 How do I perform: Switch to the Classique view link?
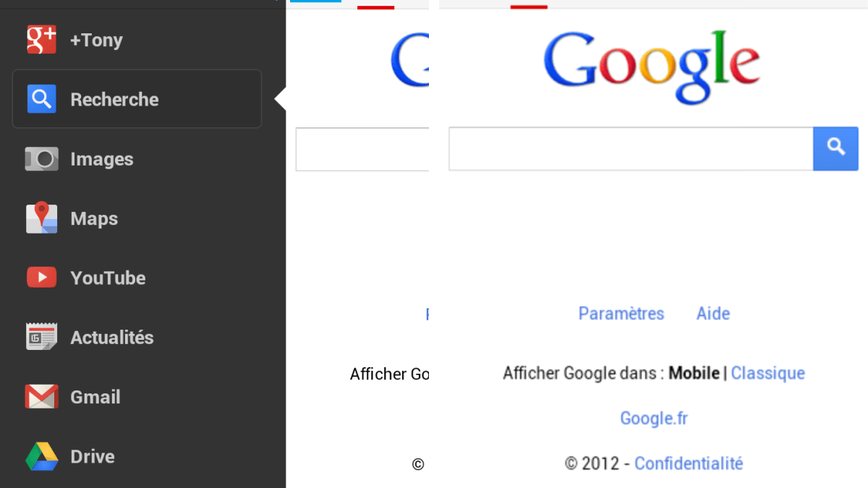tap(767, 373)
